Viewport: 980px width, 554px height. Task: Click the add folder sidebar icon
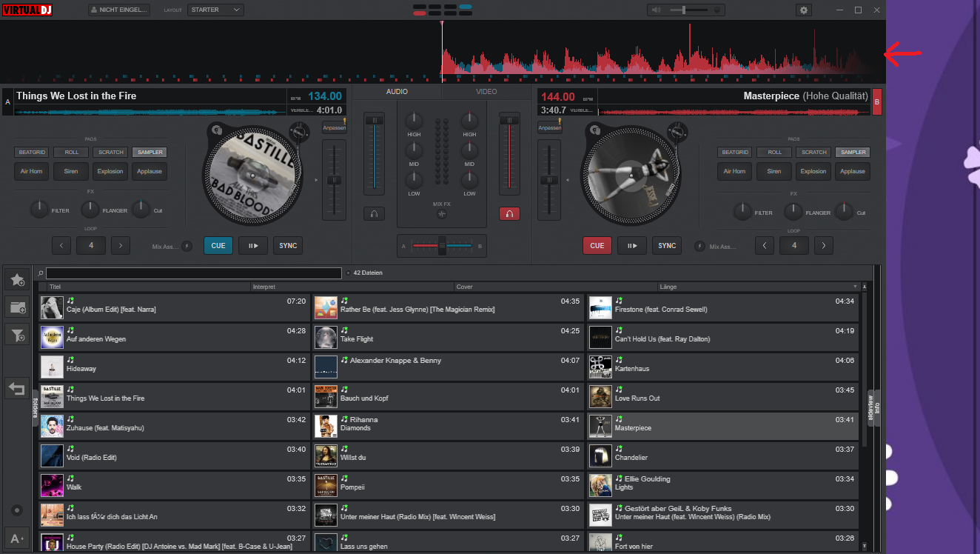pos(18,307)
